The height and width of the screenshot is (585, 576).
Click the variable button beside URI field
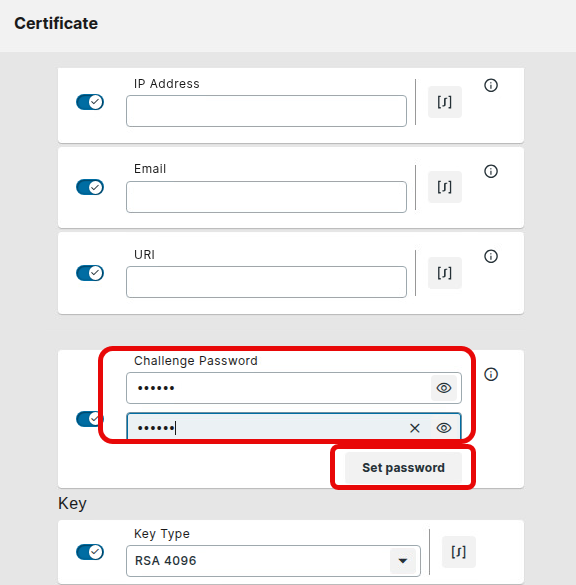pos(445,273)
